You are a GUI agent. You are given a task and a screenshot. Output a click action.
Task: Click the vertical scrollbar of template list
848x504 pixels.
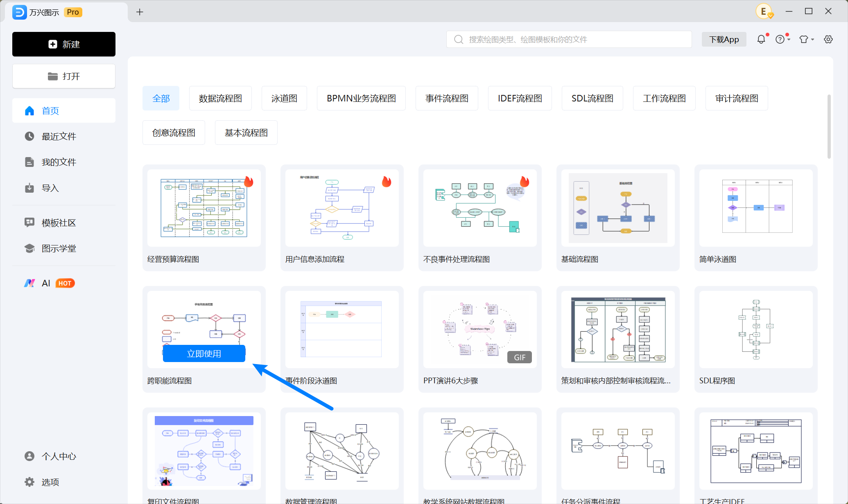[x=829, y=127]
